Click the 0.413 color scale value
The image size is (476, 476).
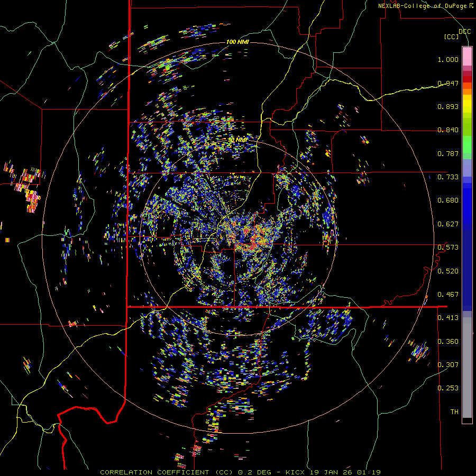(x=448, y=317)
